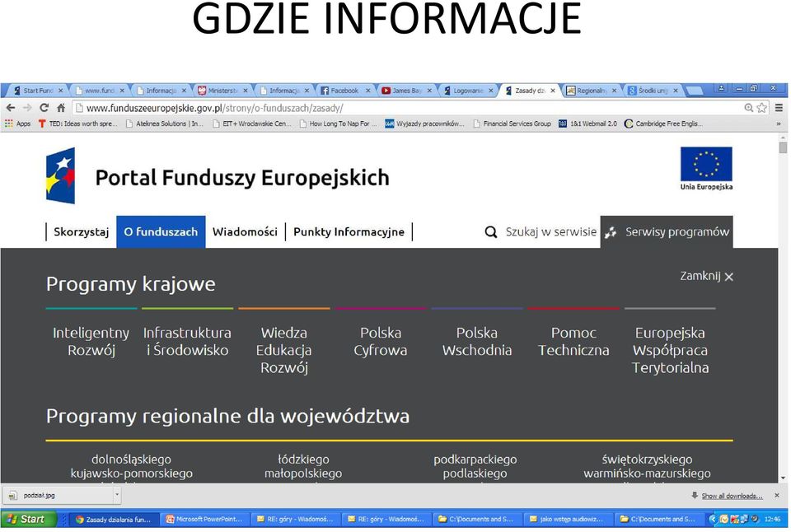Open the Skorzystaj menu item

coord(82,232)
